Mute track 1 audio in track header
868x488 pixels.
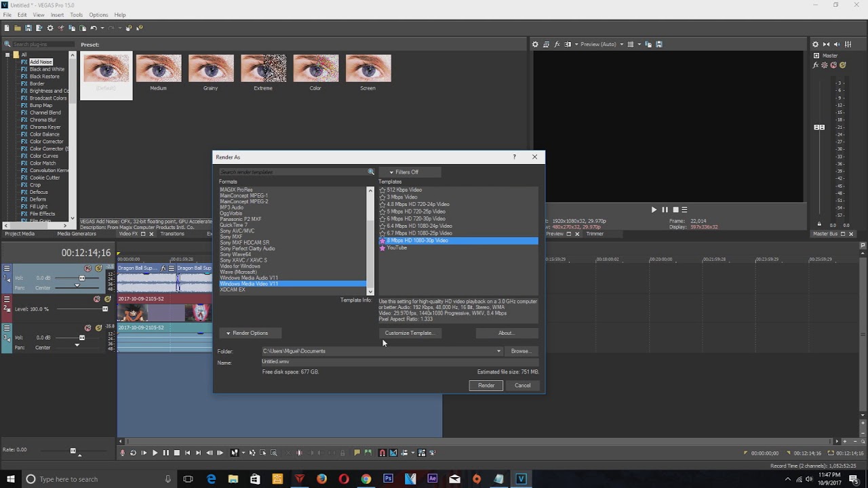pos(87,268)
